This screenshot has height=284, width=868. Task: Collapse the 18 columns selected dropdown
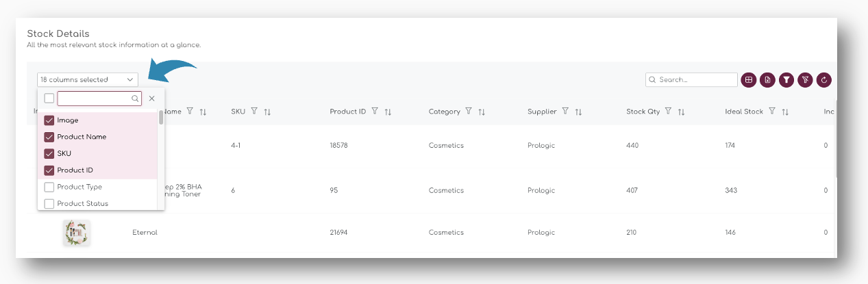[x=88, y=80]
